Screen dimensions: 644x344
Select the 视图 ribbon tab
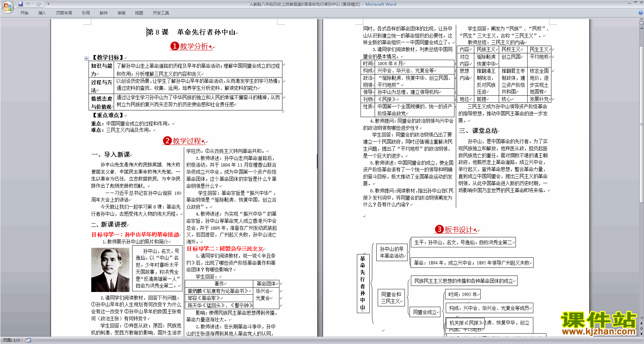(x=139, y=13)
